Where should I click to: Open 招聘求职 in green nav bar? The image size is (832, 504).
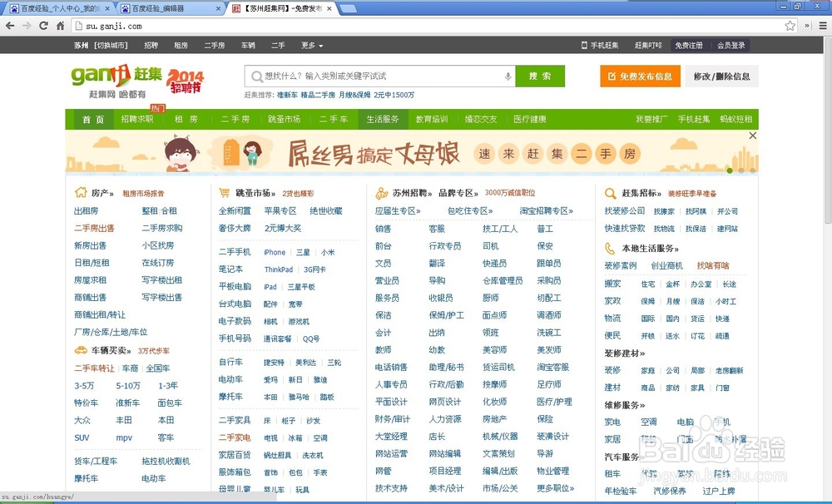point(137,120)
